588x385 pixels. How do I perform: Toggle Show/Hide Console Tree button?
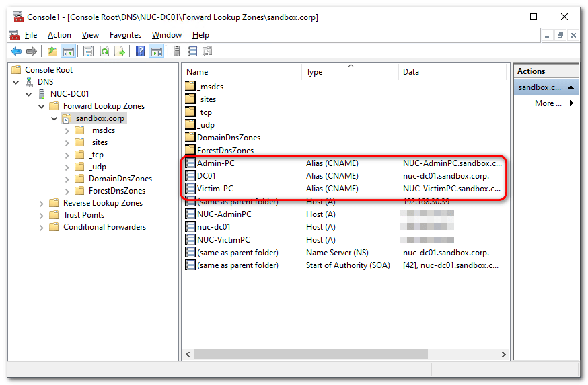click(68, 51)
